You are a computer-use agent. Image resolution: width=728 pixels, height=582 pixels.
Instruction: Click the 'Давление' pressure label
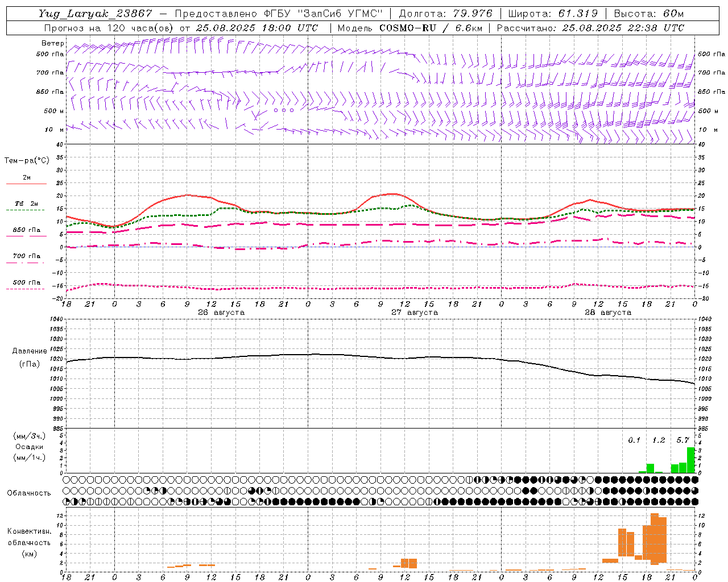coord(30,351)
